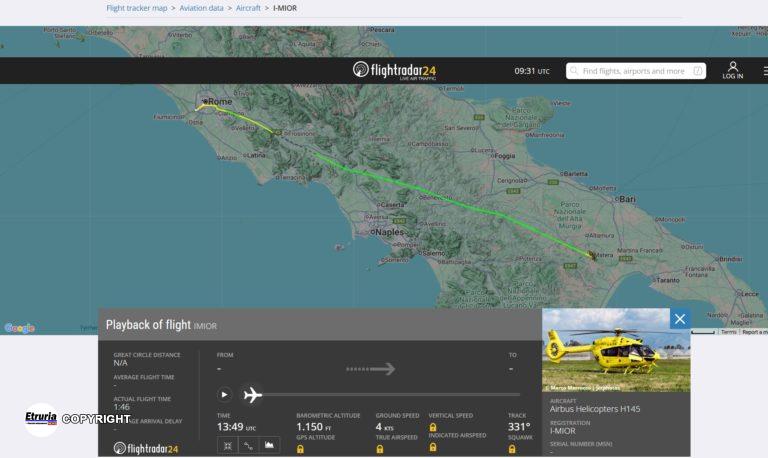Image resolution: width=768 pixels, height=458 pixels.
Task: Click the 09:31 UTC clock in header
Action: click(532, 71)
